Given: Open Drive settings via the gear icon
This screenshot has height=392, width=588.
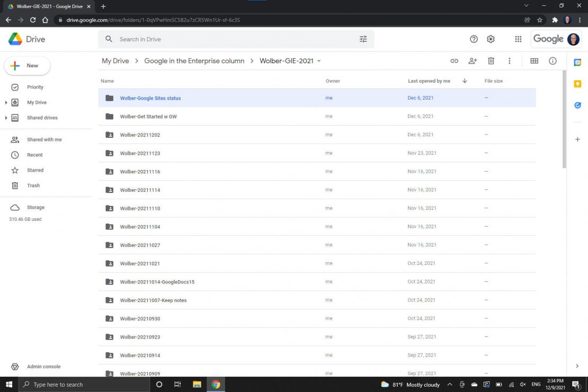Looking at the screenshot, I should tap(491, 39).
